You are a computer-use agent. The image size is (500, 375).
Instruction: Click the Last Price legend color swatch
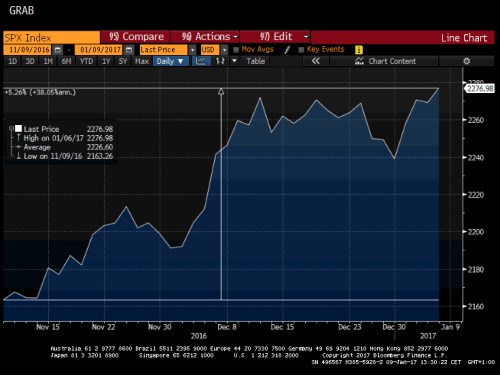pyautogui.click(x=19, y=129)
